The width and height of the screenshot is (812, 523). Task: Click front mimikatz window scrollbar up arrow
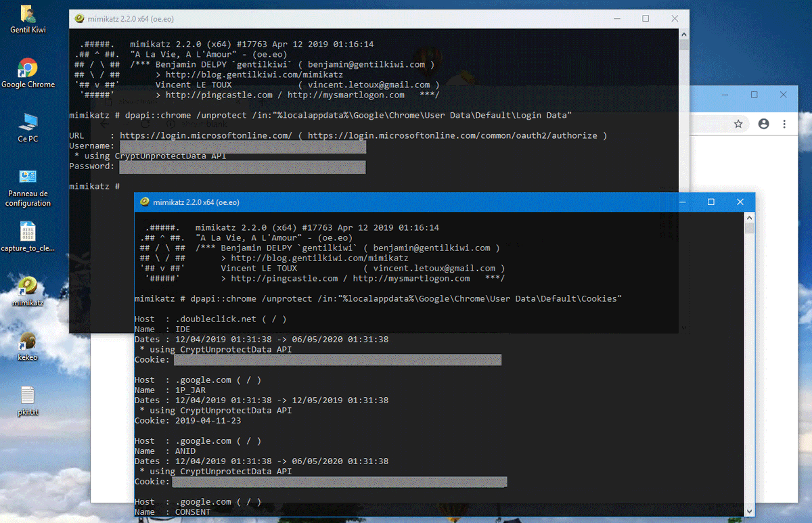point(749,217)
